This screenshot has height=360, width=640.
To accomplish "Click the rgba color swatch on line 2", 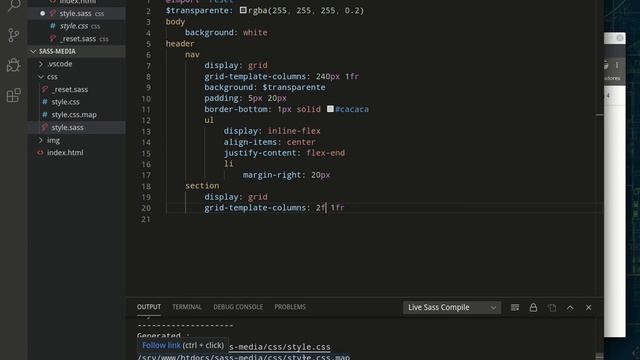I will pyautogui.click(x=243, y=10).
